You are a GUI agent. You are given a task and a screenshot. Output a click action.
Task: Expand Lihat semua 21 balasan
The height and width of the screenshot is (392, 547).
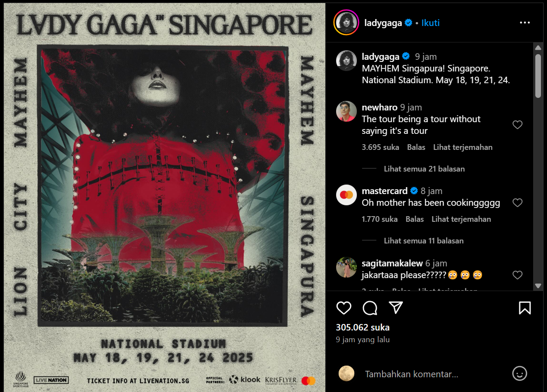[424, 169]
